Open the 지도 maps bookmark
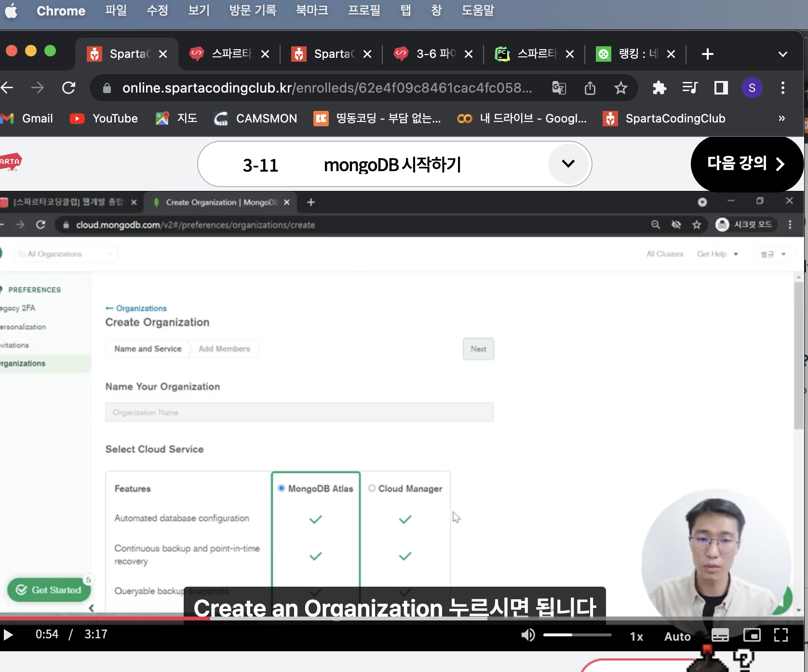The image size is (808, 672). pos(176,119)
